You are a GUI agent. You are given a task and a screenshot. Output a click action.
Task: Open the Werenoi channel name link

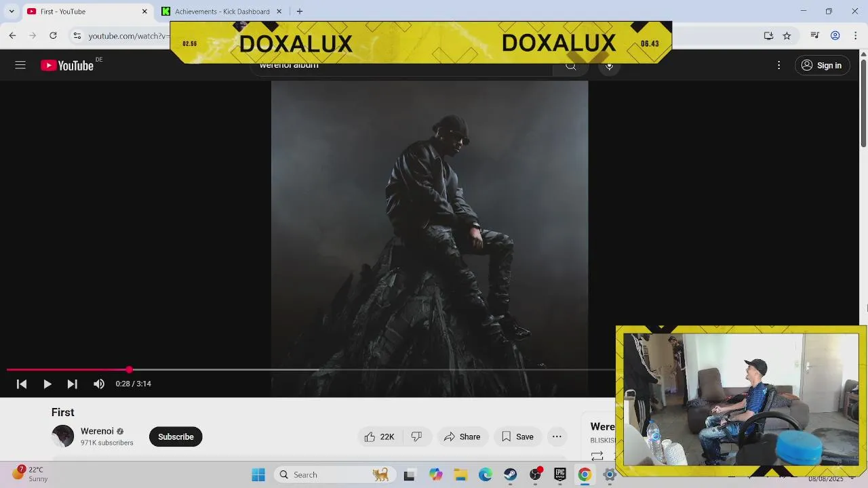point(97,431)
